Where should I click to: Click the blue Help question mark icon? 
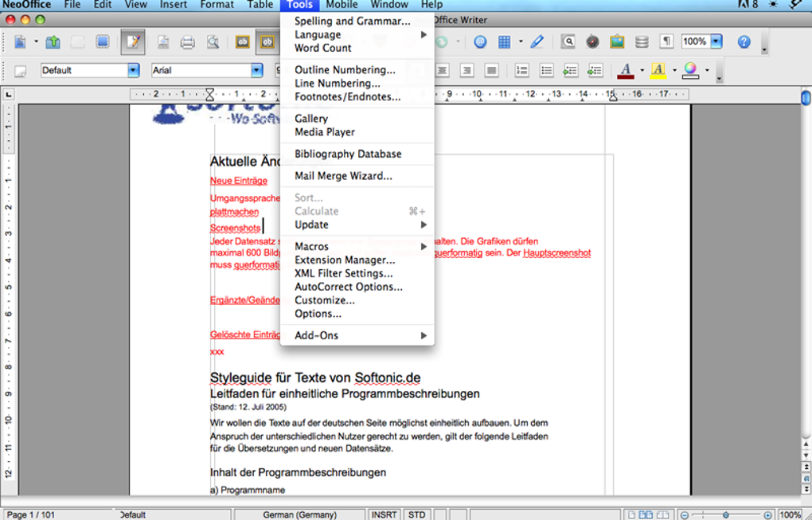pos(744,41)
